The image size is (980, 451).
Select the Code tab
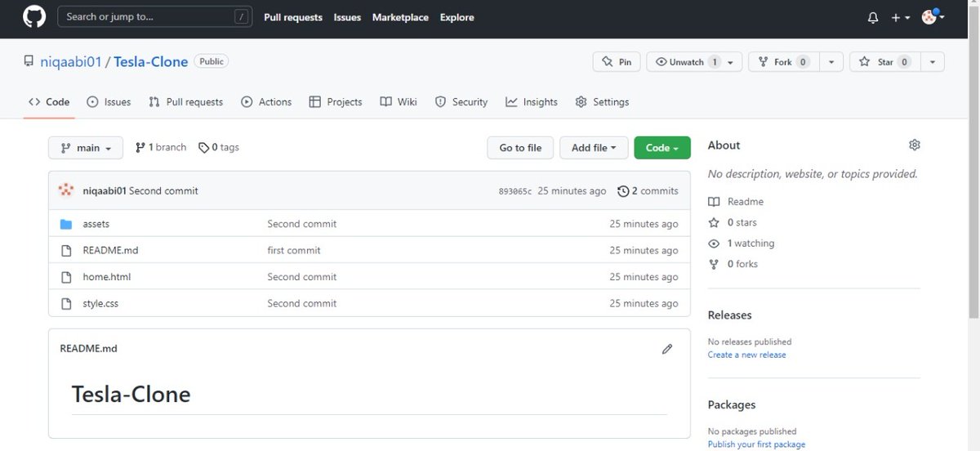(49, 102)
